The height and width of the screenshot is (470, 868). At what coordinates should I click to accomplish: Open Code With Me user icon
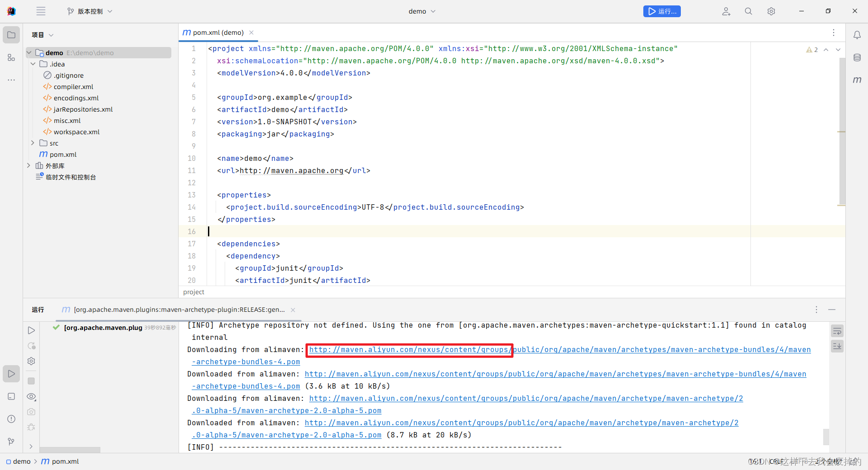click(x=726, y=11)
